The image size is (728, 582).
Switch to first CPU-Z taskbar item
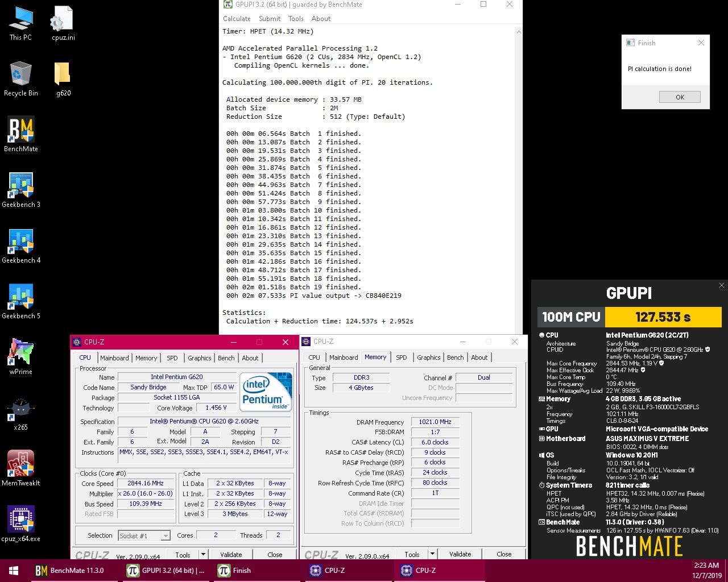pyautogui.click(x=349, y=571)
